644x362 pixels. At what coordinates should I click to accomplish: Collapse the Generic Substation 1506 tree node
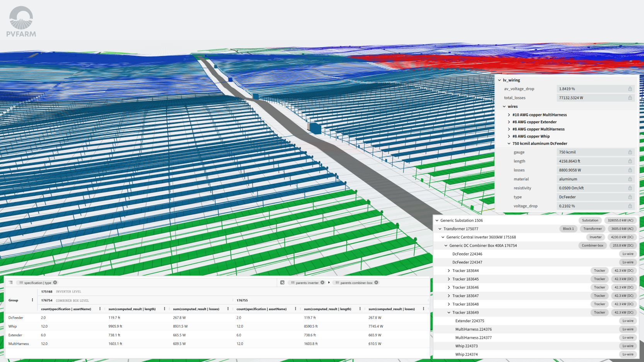pos(437,220)
